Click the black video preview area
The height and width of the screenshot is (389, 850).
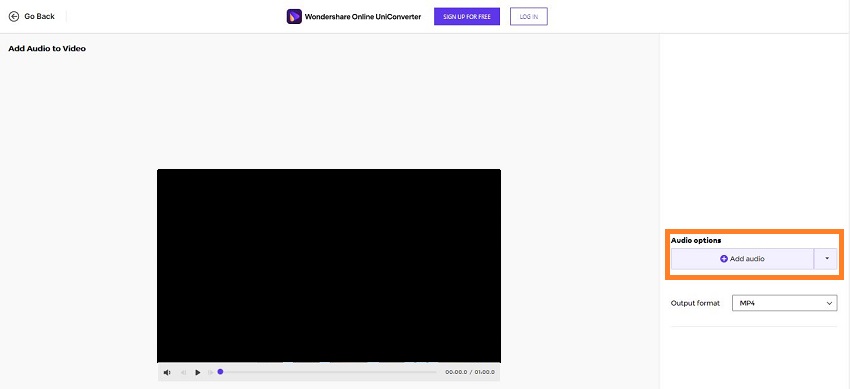click(329, 265)
